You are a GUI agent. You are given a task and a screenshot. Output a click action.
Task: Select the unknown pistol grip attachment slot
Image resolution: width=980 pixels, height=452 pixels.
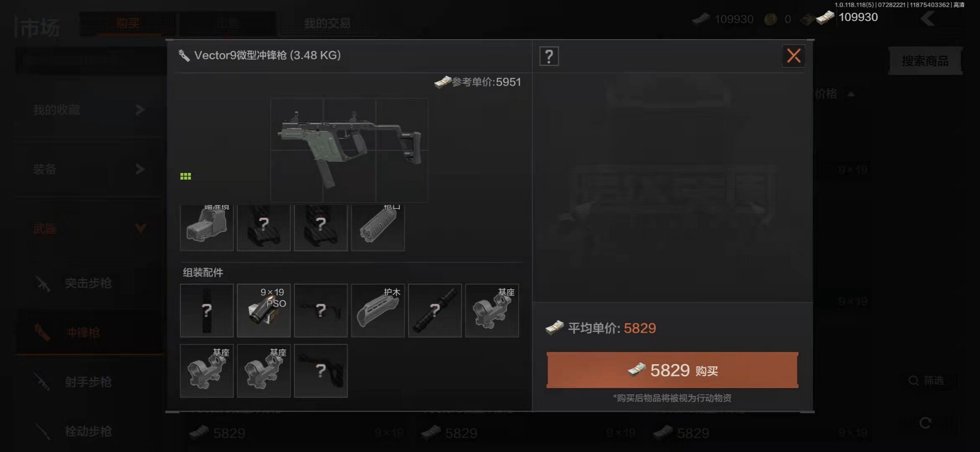(321, 371)
